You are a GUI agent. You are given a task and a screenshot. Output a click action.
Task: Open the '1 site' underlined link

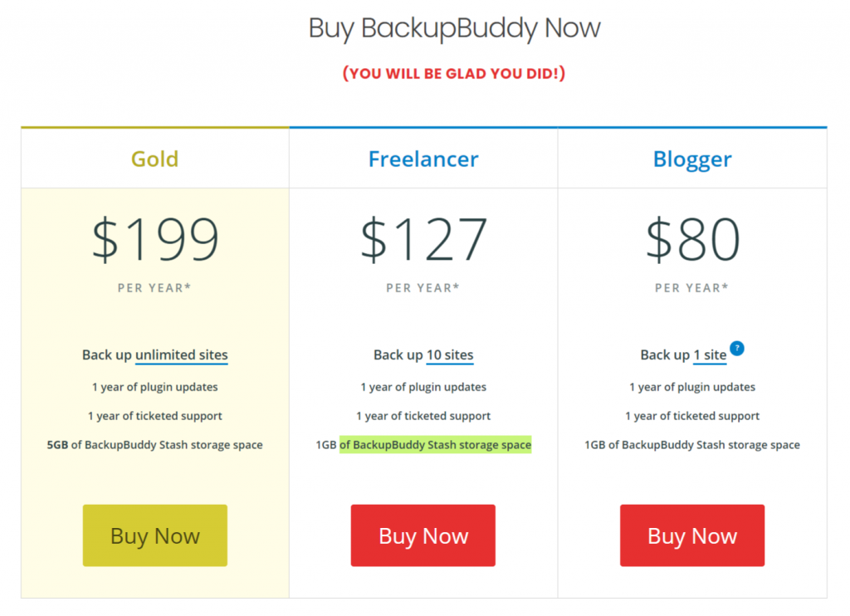coord(711,355)
